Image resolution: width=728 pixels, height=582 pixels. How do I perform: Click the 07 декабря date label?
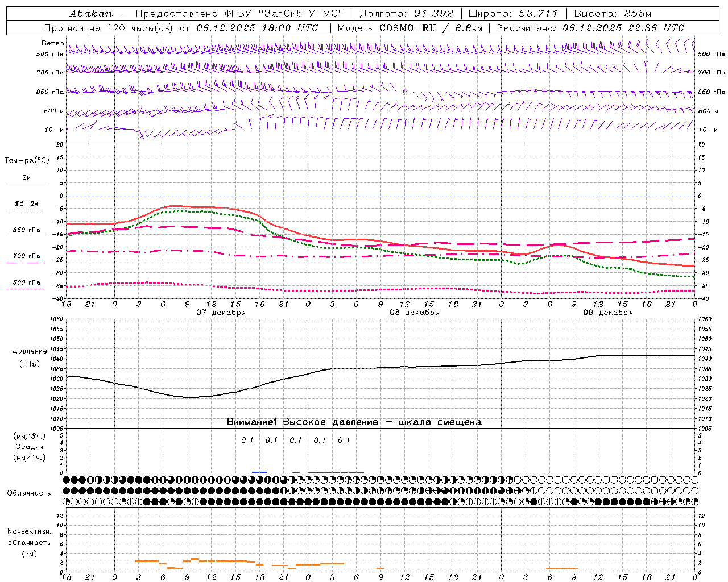coord(221,313)
